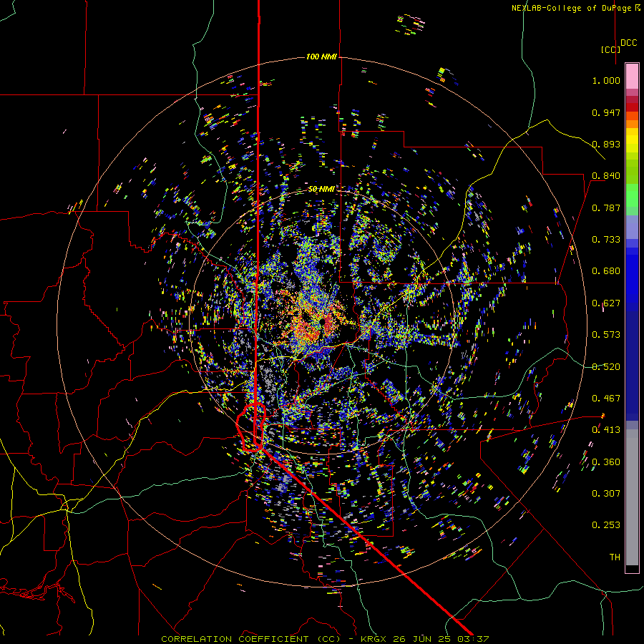Pick the yellow segment of the color bar

point(632,140)
